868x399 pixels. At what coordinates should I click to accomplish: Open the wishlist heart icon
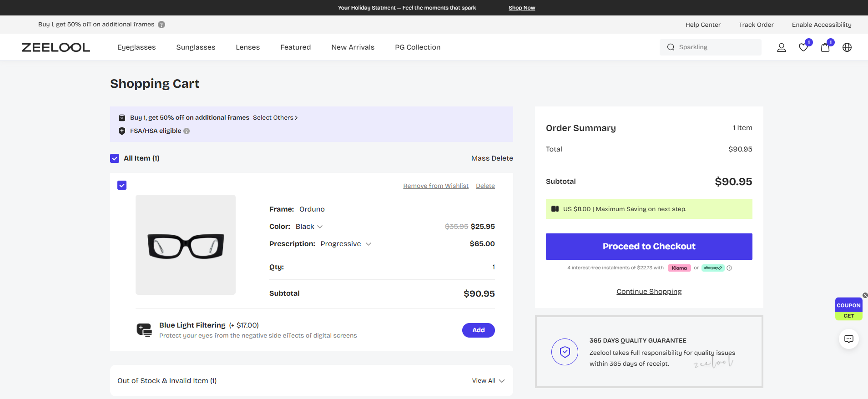point(803,47)
